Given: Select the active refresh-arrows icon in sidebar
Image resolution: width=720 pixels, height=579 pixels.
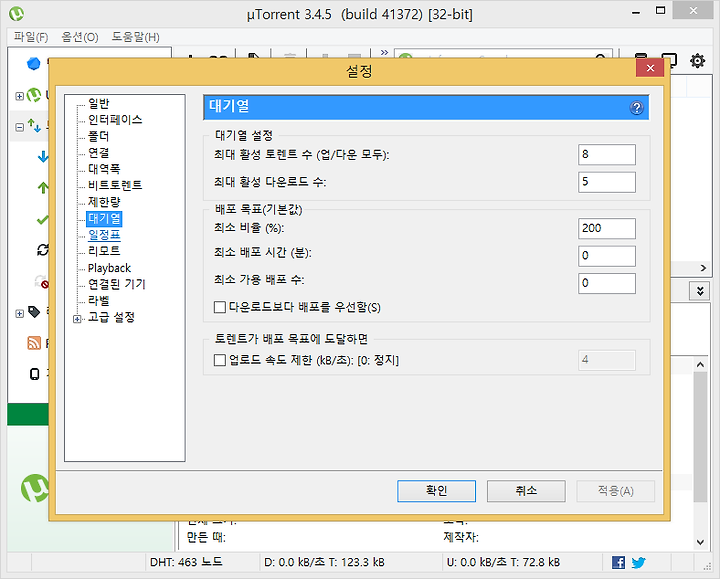Looking at the screenshot, I should click(x=43, y=250).
